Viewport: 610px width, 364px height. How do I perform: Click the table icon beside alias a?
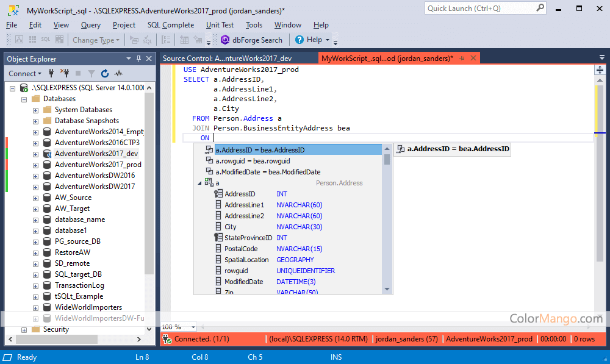tap(209, 182)
